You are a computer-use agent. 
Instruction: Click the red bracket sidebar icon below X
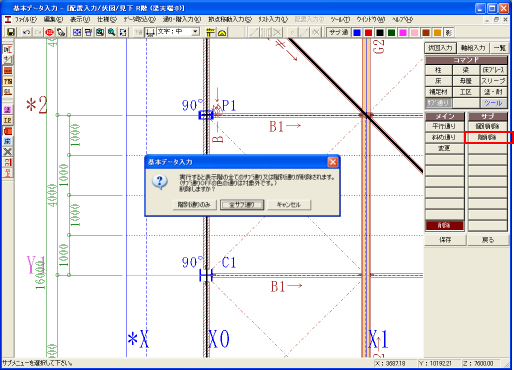tap(8, 162)
